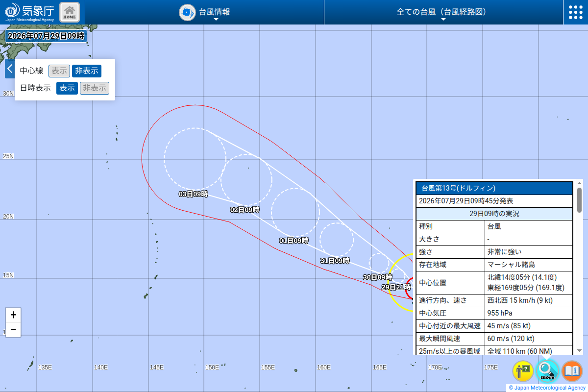Set 日時表示 to 非表示

point(95,88)
